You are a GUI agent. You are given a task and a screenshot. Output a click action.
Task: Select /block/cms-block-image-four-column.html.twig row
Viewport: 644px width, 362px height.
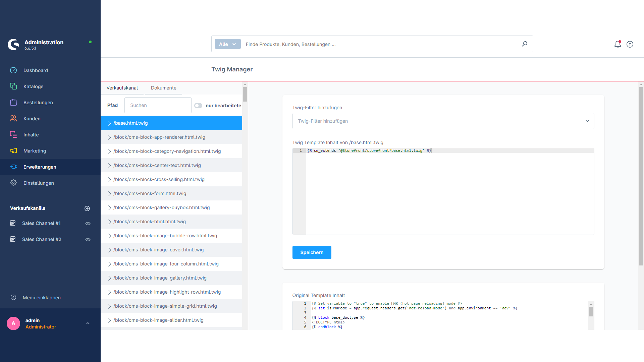(171, 264)
